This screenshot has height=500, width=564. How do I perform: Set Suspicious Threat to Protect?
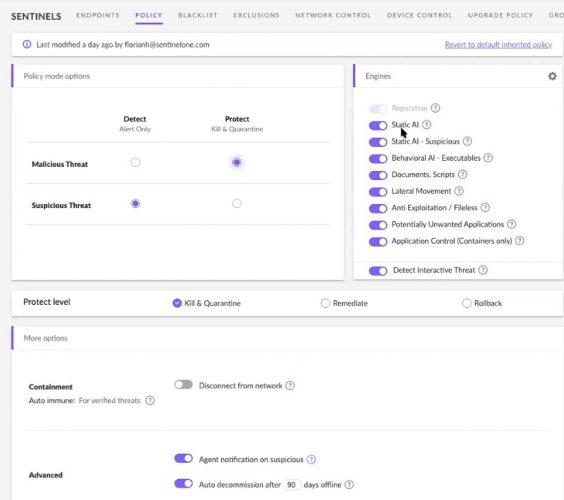coord(236,204)
